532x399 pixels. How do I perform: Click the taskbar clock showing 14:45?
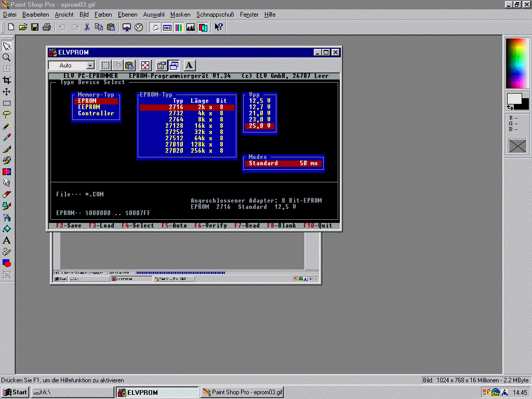click(x=520, y=393)
